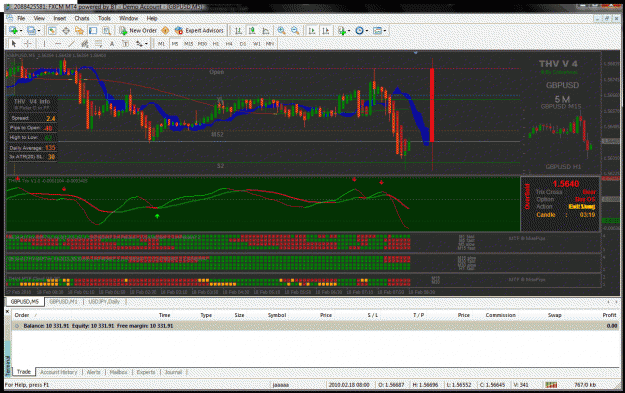
Task: Expand the Templates dropdown arrow
Action: (385, 31)
